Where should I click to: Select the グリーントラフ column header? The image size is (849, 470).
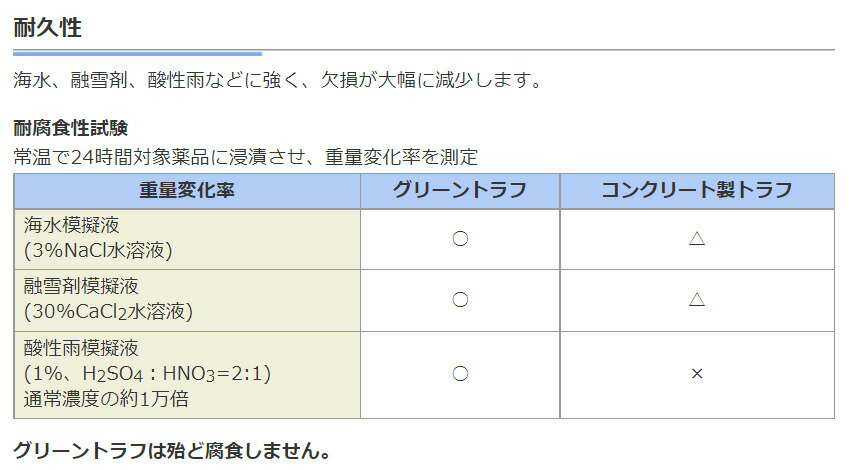(x=460, y=191)
